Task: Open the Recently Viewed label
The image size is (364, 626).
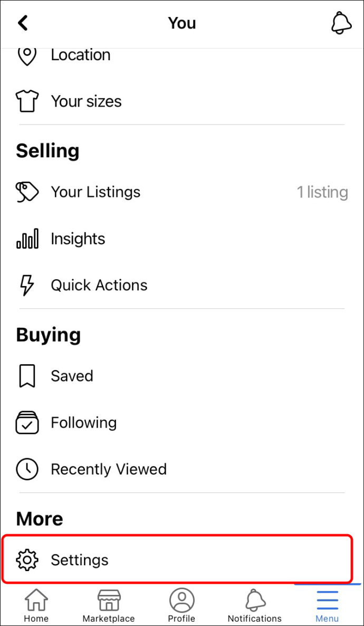Action: (109, 469)
